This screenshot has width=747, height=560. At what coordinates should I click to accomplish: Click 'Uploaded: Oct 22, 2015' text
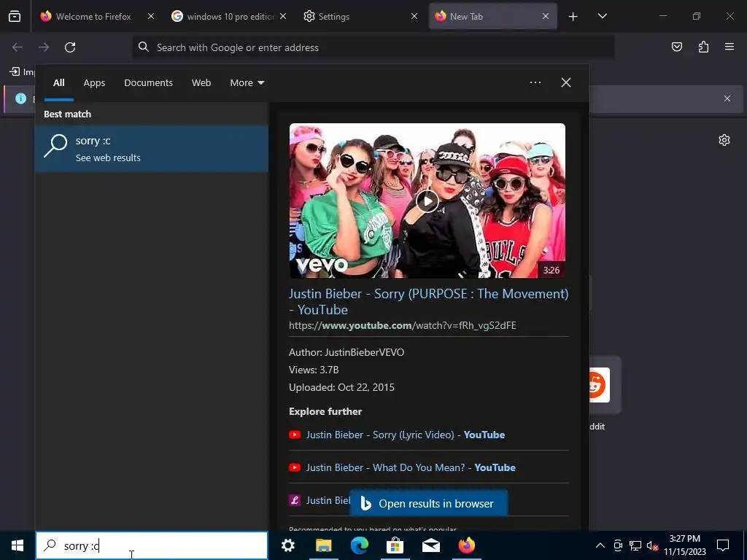tap(341, 387)
